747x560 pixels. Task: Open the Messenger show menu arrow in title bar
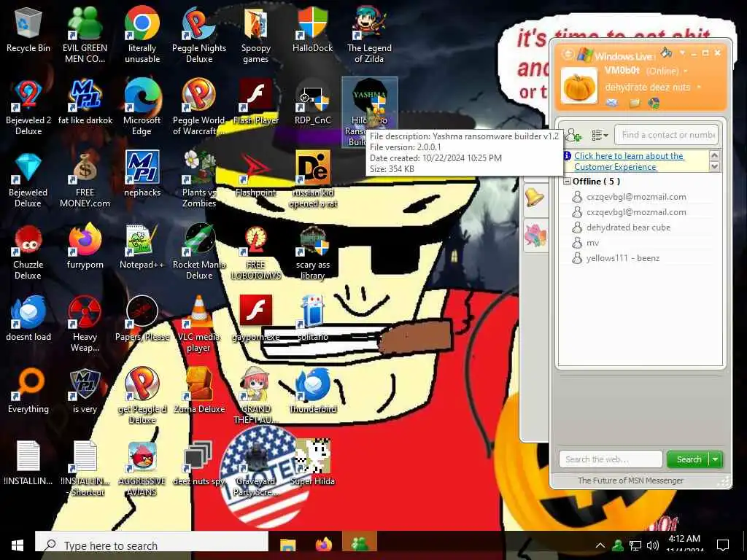(x=682, y=52)
